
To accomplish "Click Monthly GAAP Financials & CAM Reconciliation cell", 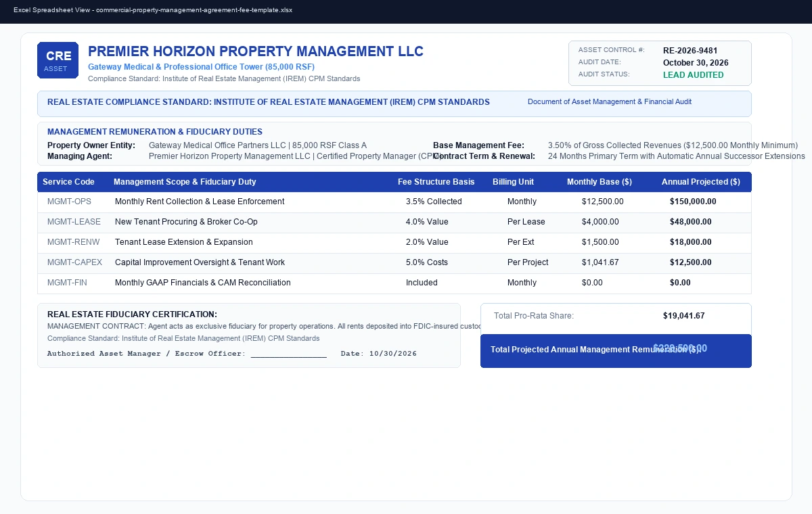I will coord(203,283).
